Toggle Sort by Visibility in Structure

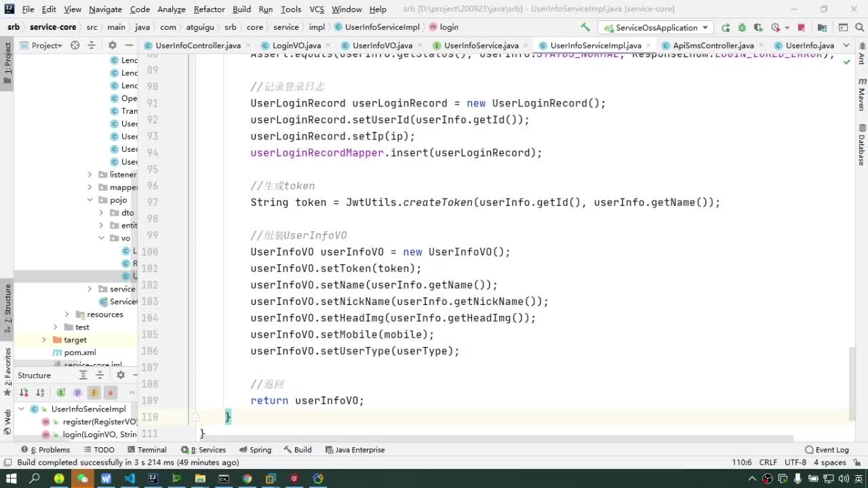tap(24, 392)
